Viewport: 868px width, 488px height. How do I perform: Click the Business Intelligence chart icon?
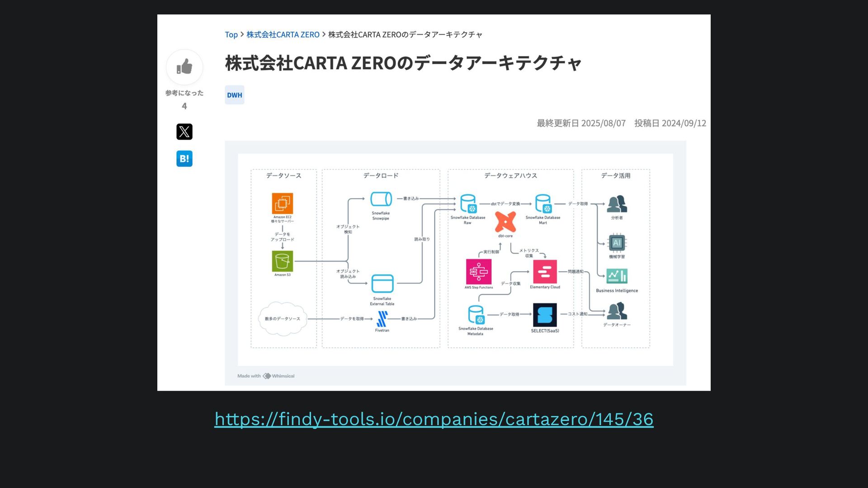(x=617, y=276)
